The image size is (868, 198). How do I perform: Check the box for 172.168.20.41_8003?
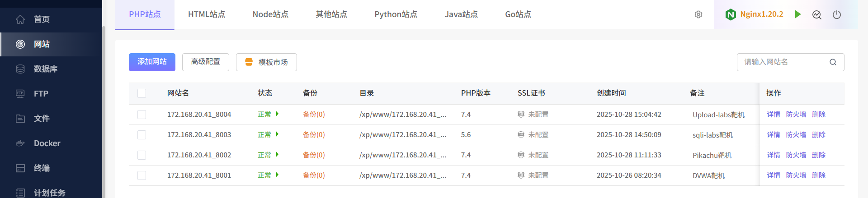tap(142, 135)
